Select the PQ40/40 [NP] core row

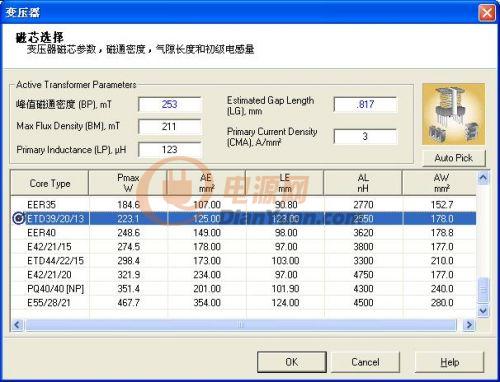pos(243,289)
